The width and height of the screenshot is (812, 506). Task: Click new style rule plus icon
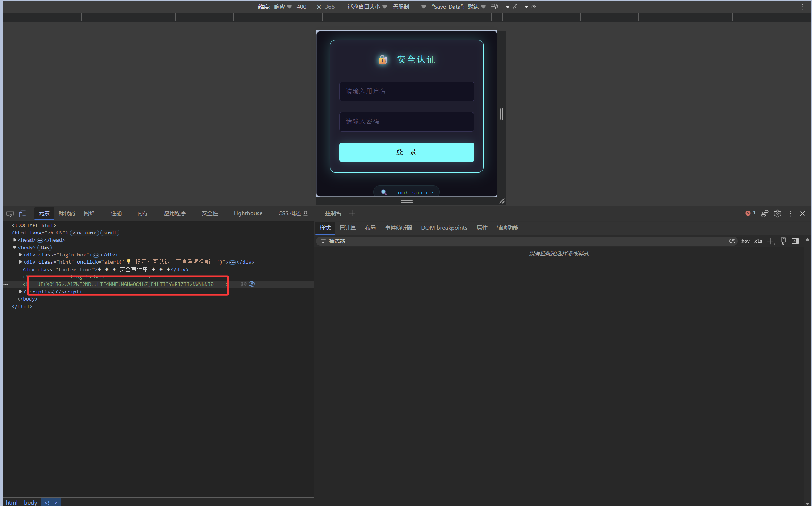click(x=771, y=241)
